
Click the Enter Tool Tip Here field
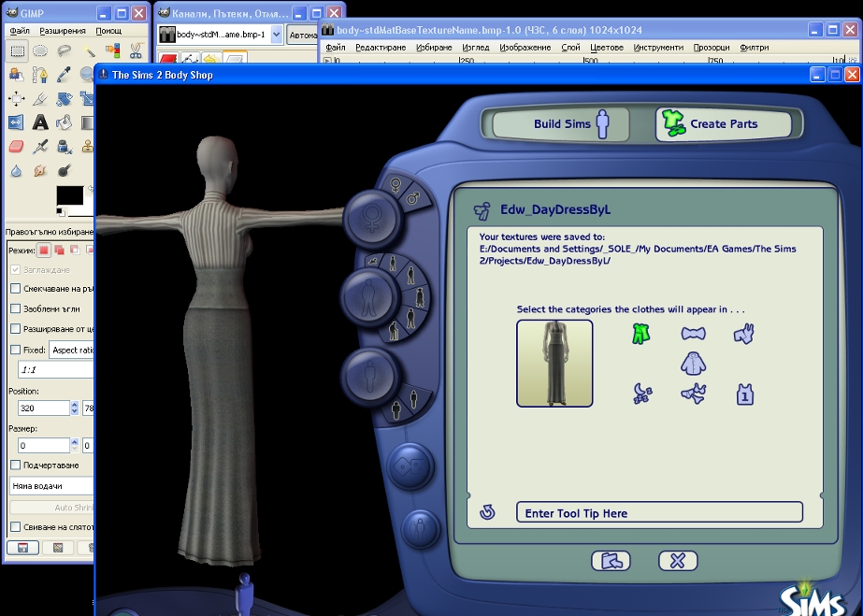tap(659, 512)
